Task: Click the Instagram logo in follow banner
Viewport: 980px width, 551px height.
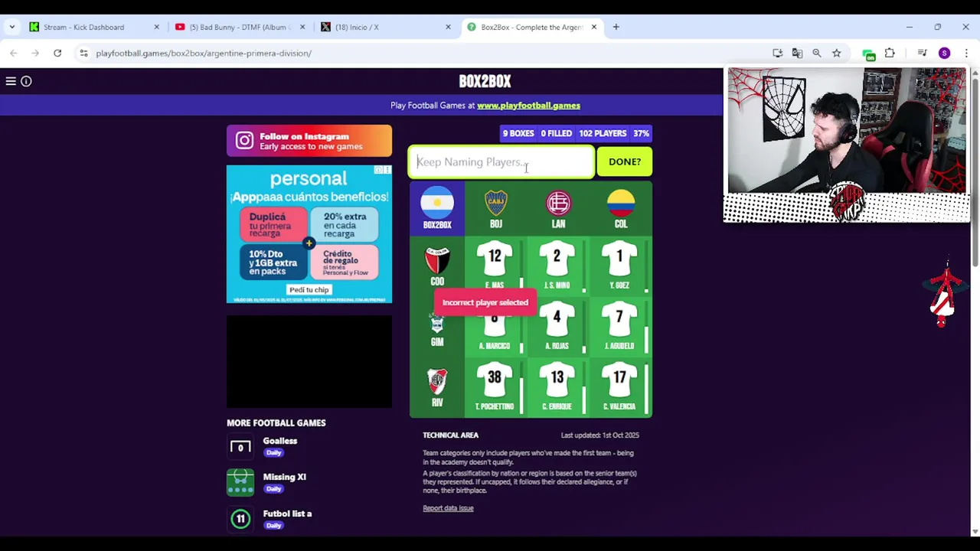Action: tap(244, 141)
